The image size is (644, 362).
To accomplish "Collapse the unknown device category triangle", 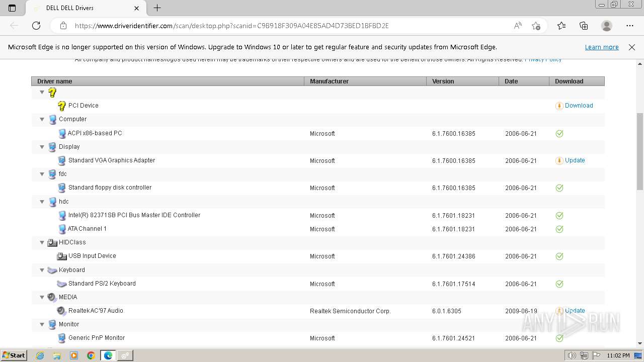I will tap(42, 93).
